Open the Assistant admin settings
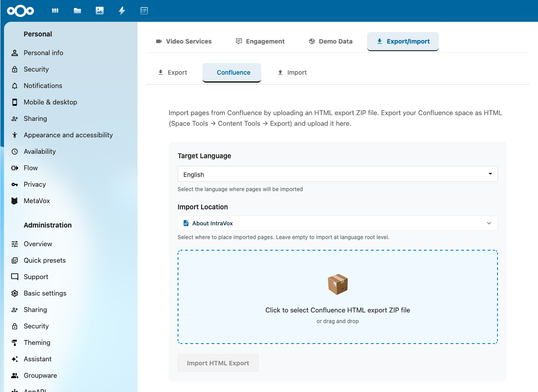 pyautogui.click(x=37, y=359)
